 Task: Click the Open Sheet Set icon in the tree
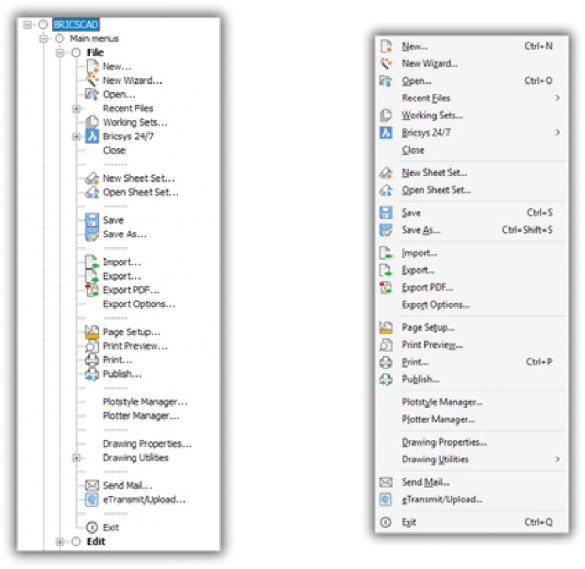coord(92,192)
